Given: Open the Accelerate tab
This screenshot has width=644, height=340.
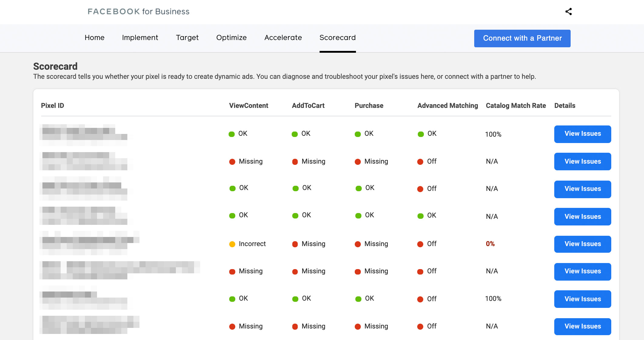Looking at the screenshot, I should tap(283, 38).
